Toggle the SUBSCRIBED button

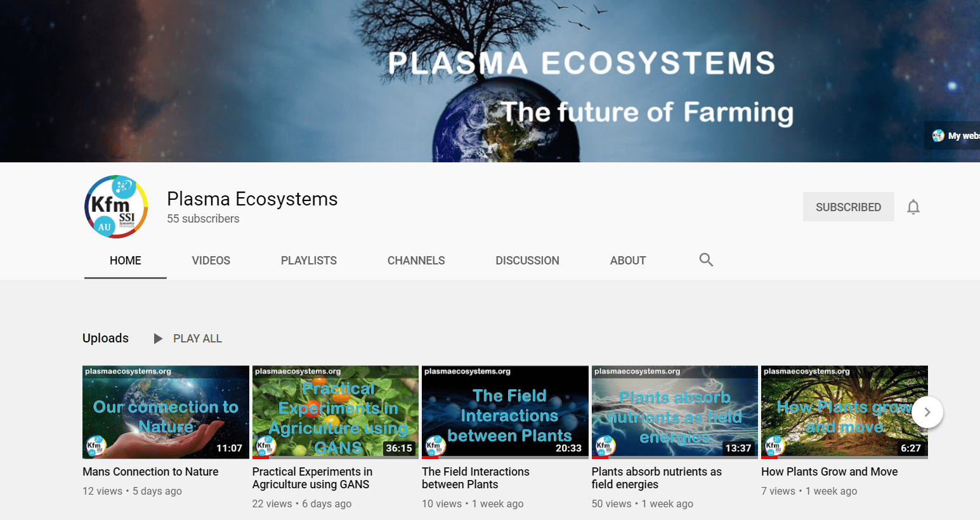[x=848, y=207]
